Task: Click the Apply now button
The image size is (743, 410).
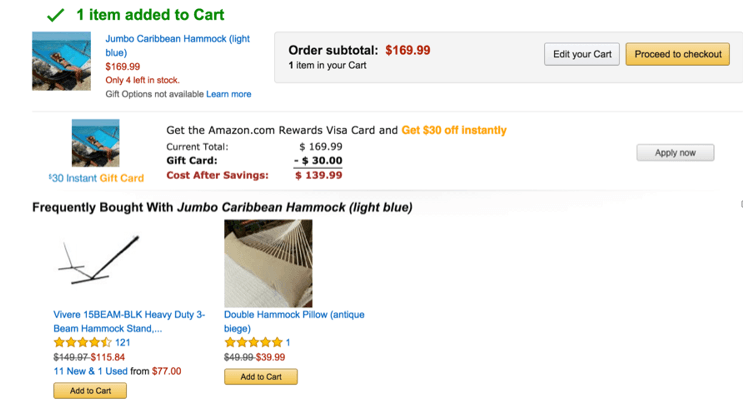Action: [x=675, y=153]
